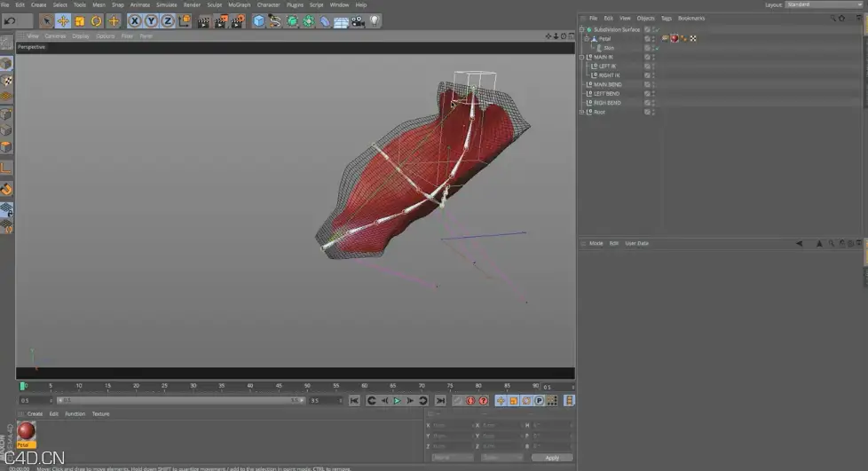Click the Apply button
Image resolution: width=868 pixels, height=471 pixels.
552,458
